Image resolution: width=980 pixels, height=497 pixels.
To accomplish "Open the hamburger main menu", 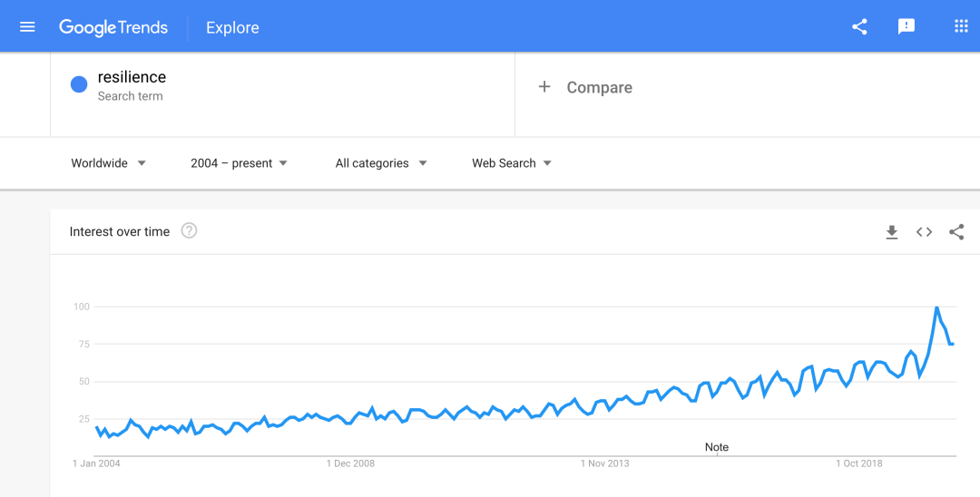I will coord(27,27).
